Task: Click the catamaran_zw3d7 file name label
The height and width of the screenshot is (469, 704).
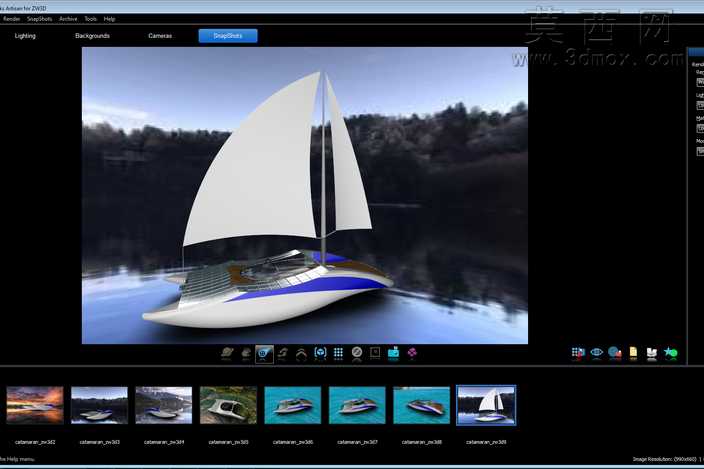Action: pyautogui.click(x=357, y=442)
